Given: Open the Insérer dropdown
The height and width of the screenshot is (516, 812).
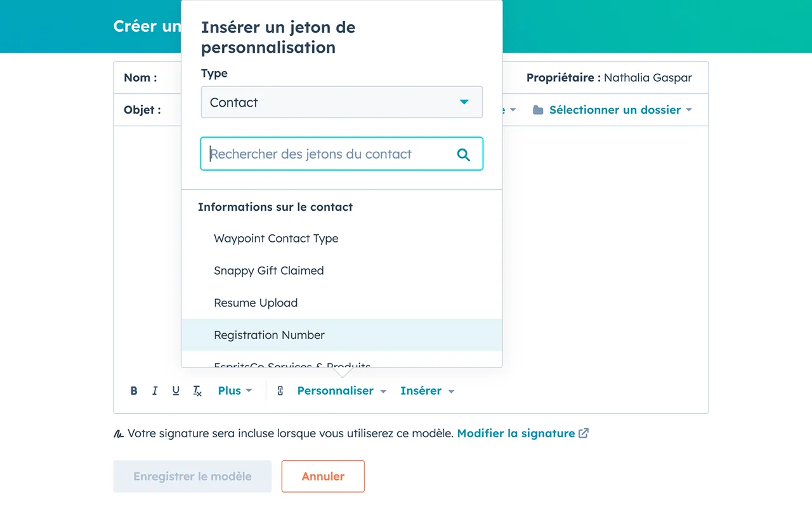Looking at the screenshot, I should pyautogui.click(x=427, y=391).
